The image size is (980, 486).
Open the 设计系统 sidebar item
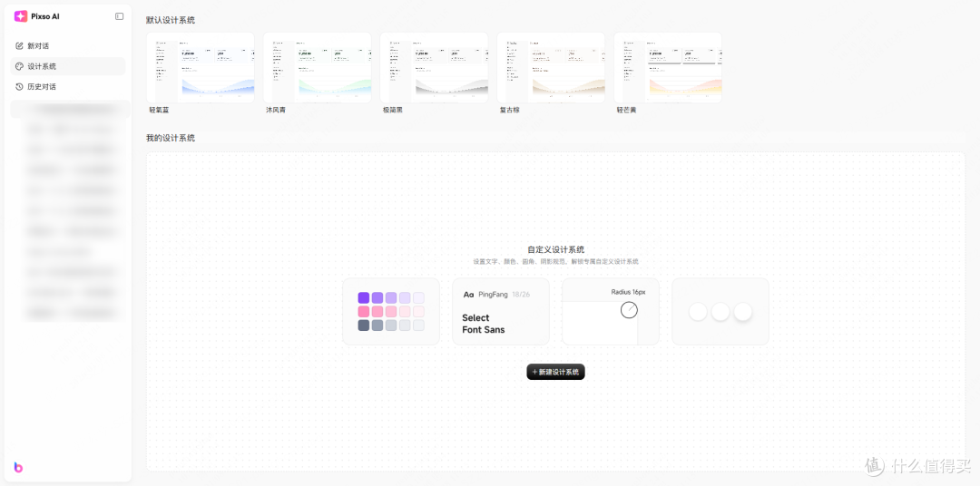tap(67, 66)
